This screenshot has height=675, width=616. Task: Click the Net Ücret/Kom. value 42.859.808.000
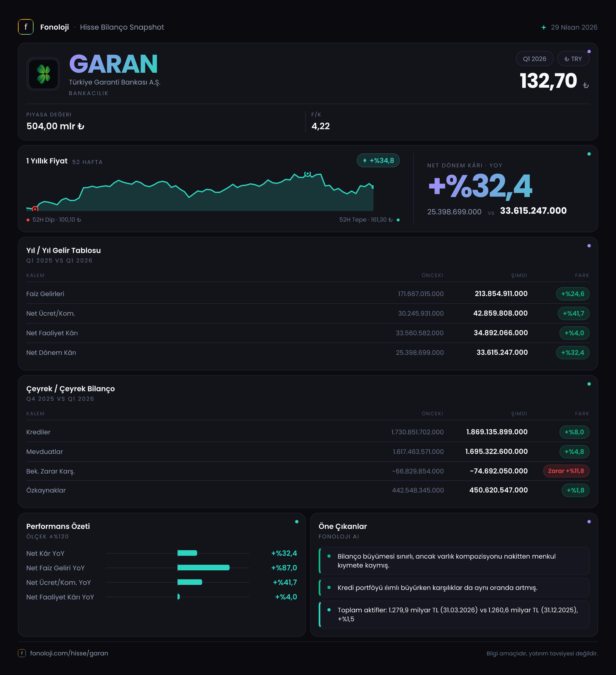click(x=500, y=313)
